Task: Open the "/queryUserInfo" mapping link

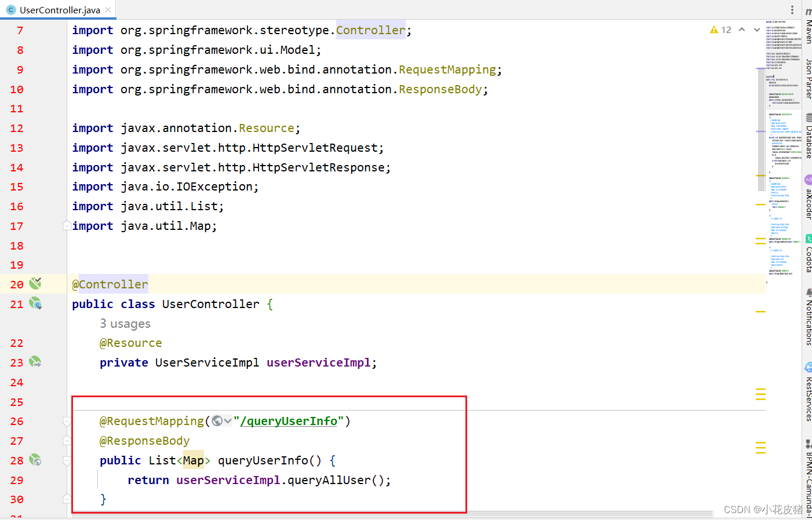Action: (x=289, y=421)
